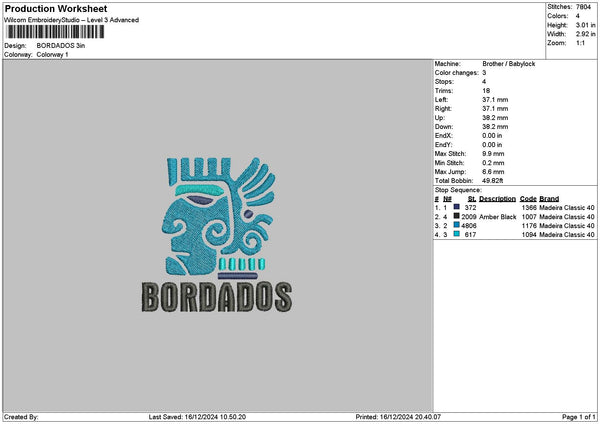Click the stitch count 4806
Viewport: 600px width, 424px height.
pos(469,226)
